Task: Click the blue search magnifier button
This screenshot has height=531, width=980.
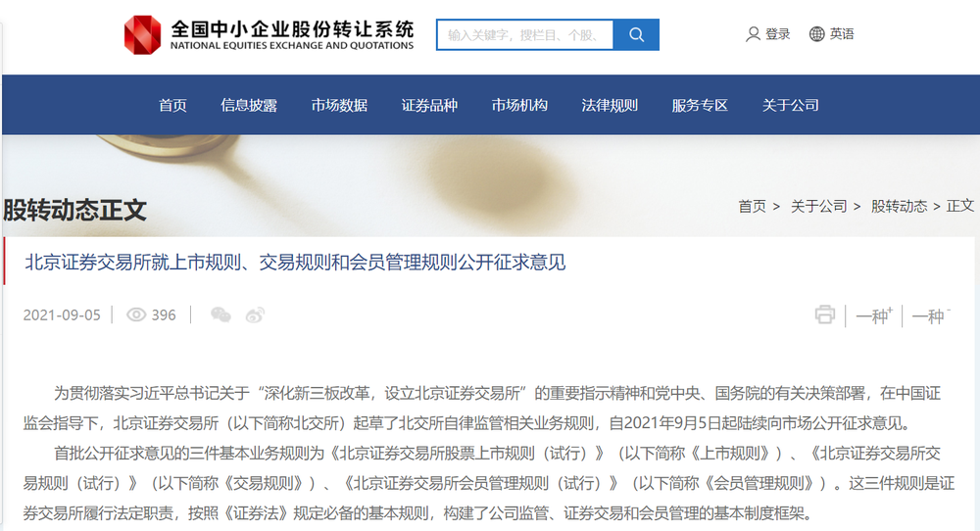Action: click(636, 34)
